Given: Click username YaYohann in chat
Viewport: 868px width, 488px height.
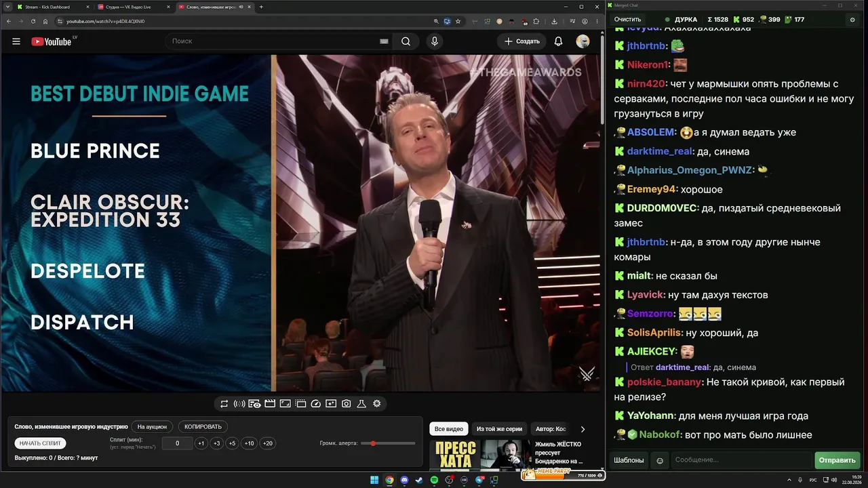Looking at the screenshot, I should point(651,416).
